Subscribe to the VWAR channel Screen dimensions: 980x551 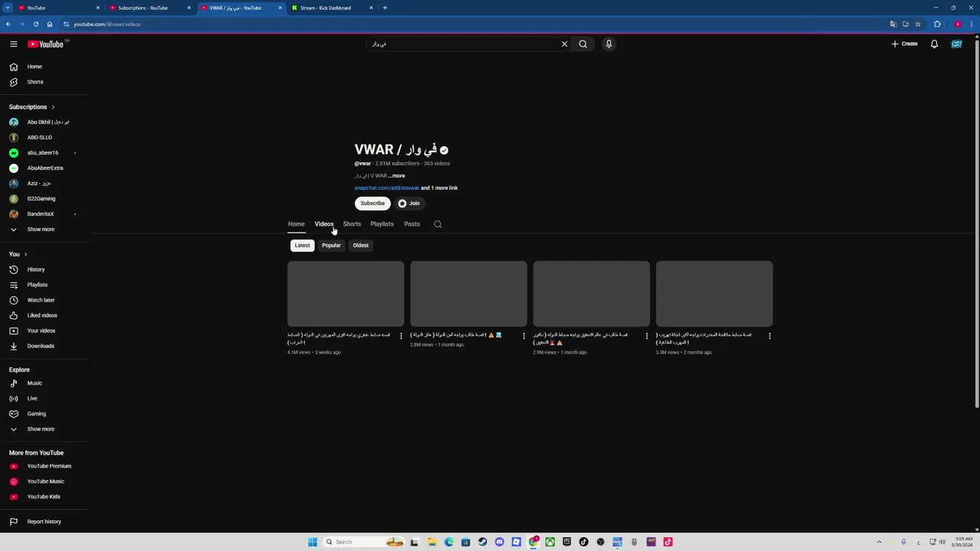[x=373, y=204]
